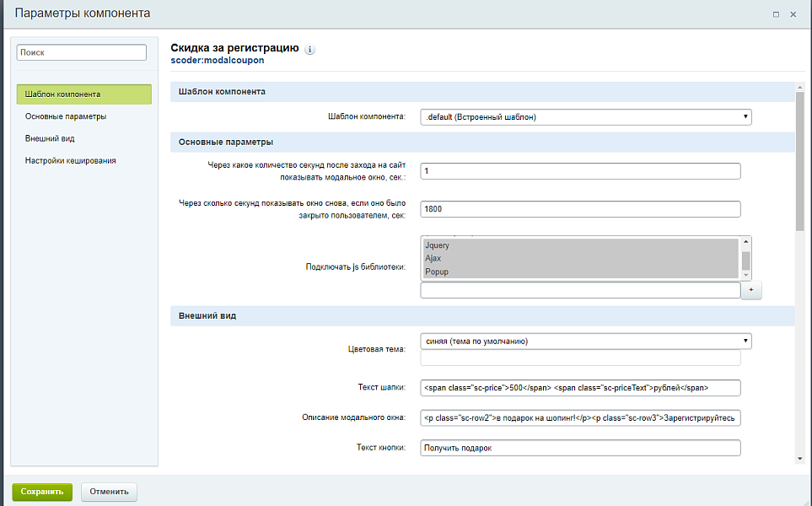This screenshot has height=506, width=812.
Task: Click the info icon beside component title
Action: coord(309,50)
